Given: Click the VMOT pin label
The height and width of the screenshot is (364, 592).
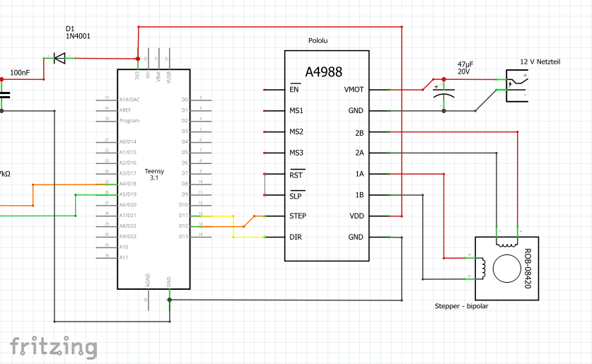Looking at the screenshot, I should click(x=354, y=89).
